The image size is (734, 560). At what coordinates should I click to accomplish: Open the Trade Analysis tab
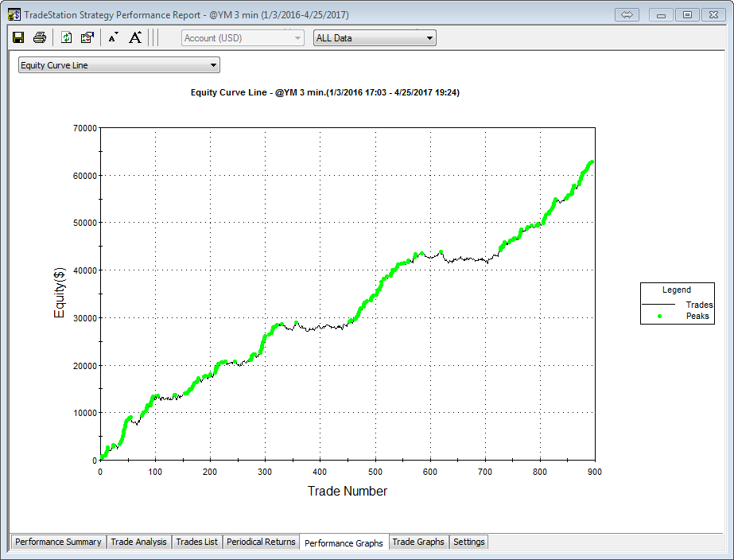[x=139, y=542]
